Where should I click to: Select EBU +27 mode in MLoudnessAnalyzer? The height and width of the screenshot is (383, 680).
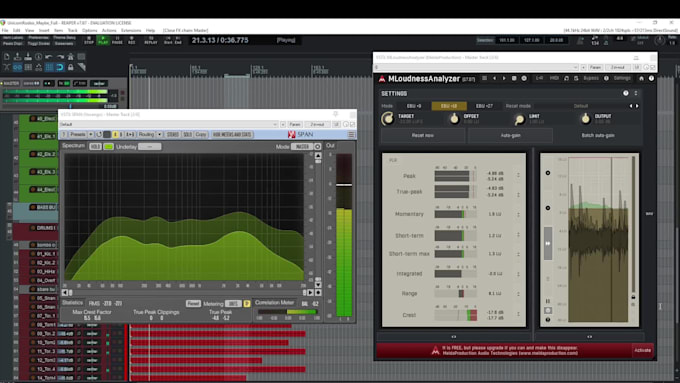[x=484, y=106]
